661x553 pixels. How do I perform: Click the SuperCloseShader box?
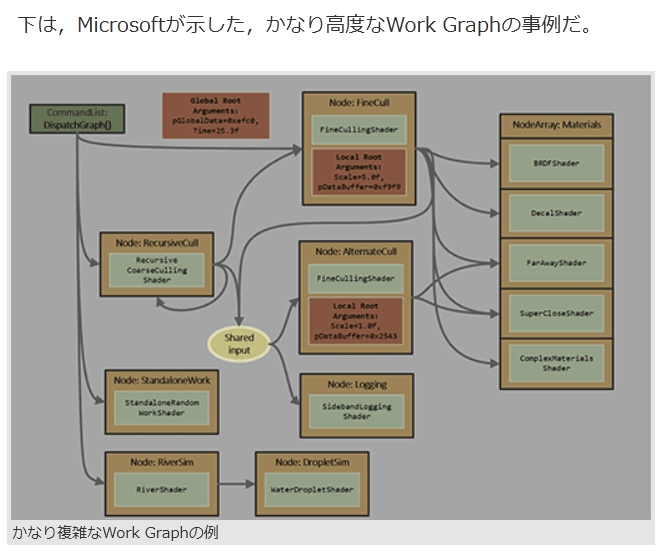[556, 313]
